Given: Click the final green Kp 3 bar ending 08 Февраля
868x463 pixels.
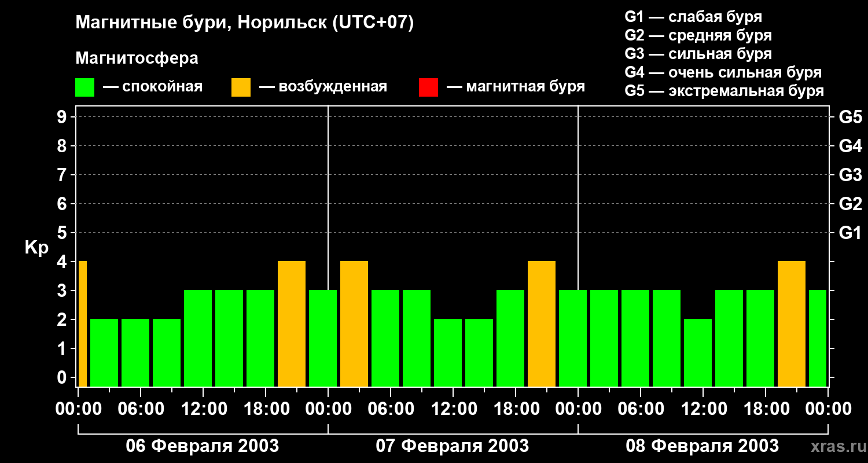Looking at the screenshot, I should [818, 338].
